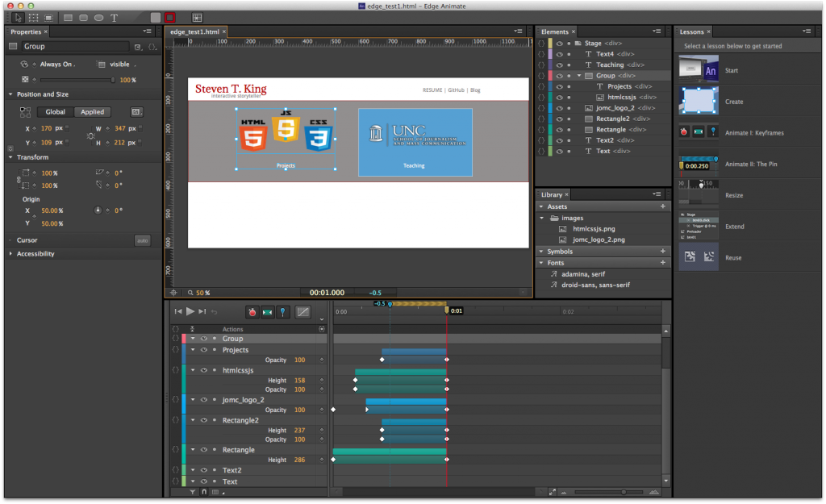The width and height of the screenshot is (826, 504).
Task: Select the Rectangle tool
Action: click(x=68, y=18)
